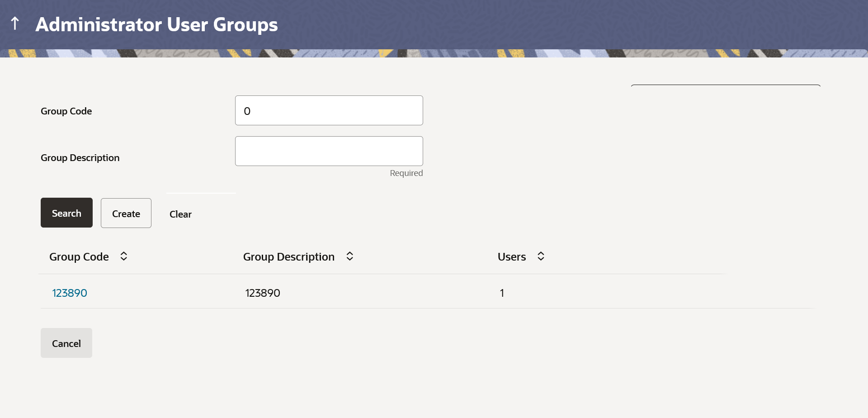The image size is (868, 418).
Task: Sort the table by Group Description arrows
Action: point(349,256)
